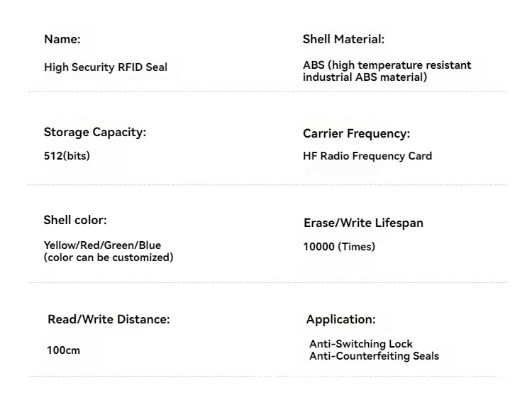Click the Read/Write Distance: heading
The height and width of the screenshot is (405, 532).
[109, 319]
